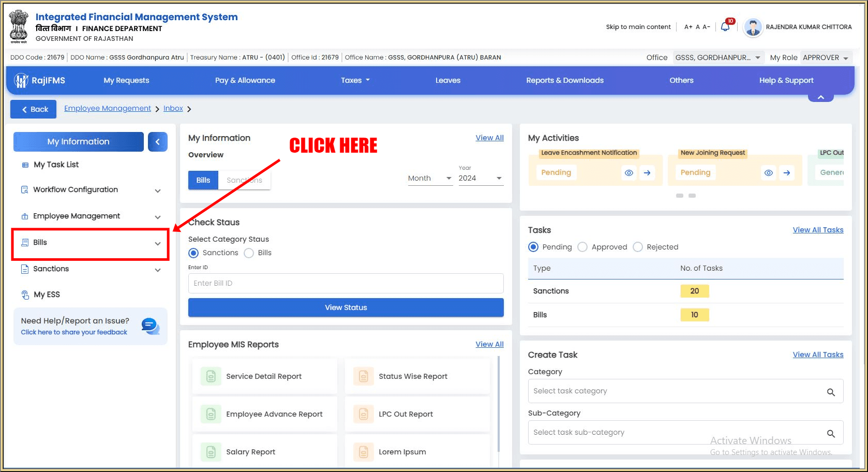Click the LPC Out Report icon

pyautogui.click(x=363, y=414)
